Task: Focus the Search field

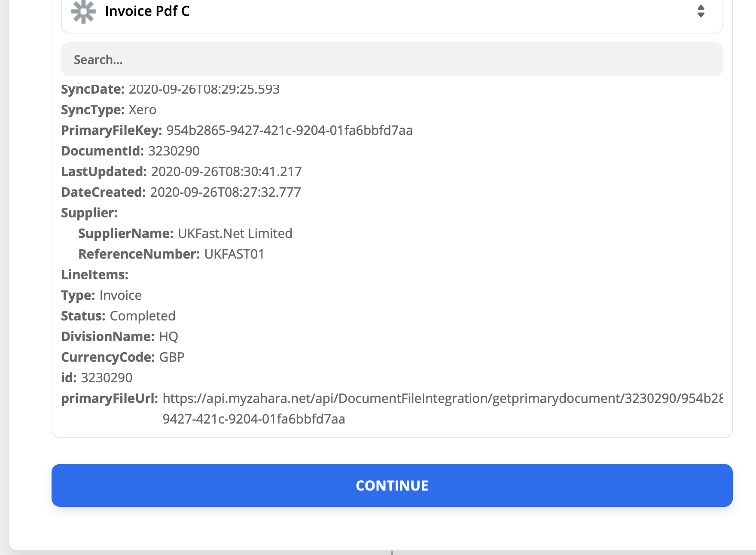Action: 392,59
